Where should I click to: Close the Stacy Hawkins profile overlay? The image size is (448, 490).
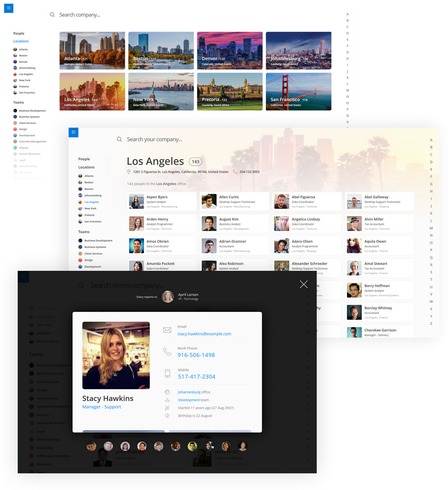click(303, 284)
